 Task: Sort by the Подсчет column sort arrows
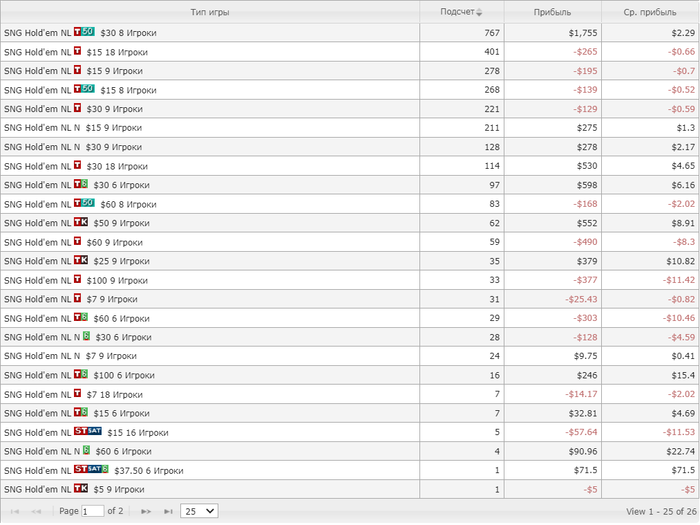[x=478, y=13]
